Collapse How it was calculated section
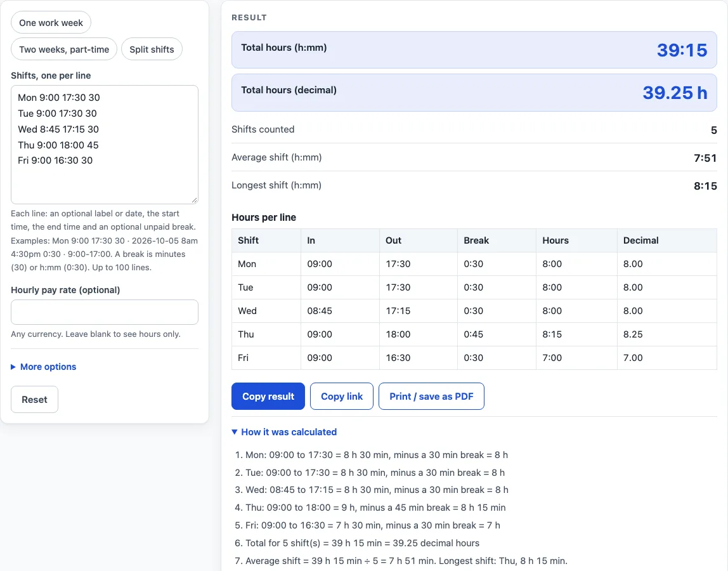 [284, 432]
